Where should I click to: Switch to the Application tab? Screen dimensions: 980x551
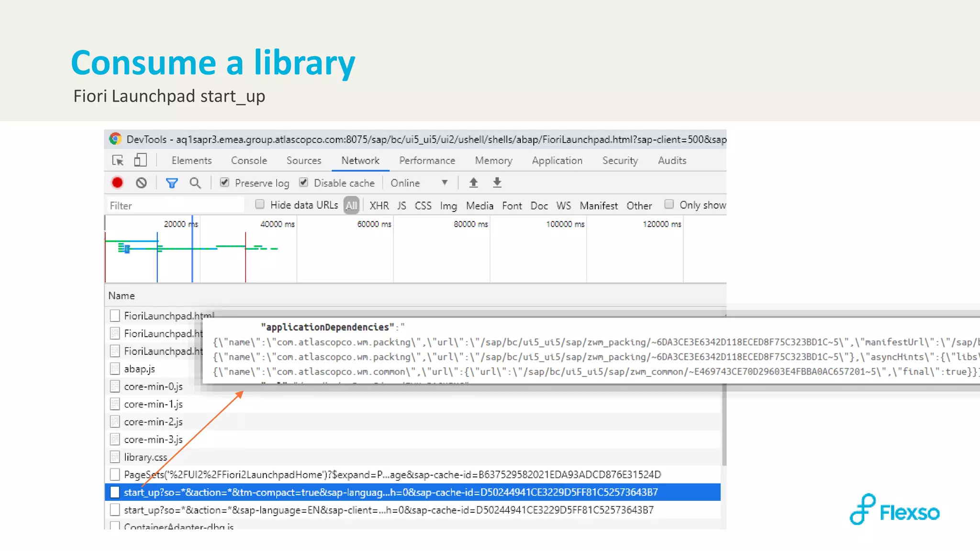557,160
